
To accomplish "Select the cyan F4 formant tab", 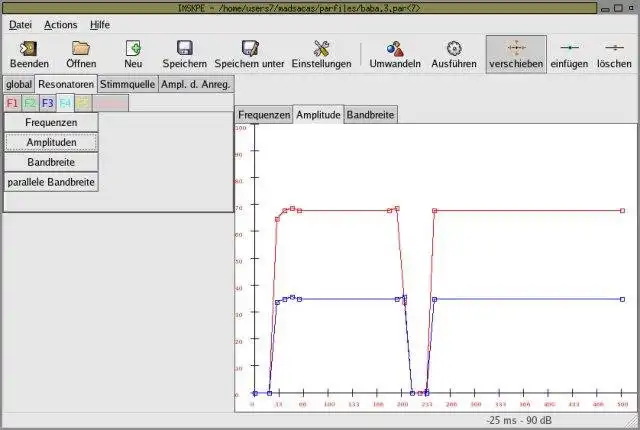I will (x=65, y=103).
